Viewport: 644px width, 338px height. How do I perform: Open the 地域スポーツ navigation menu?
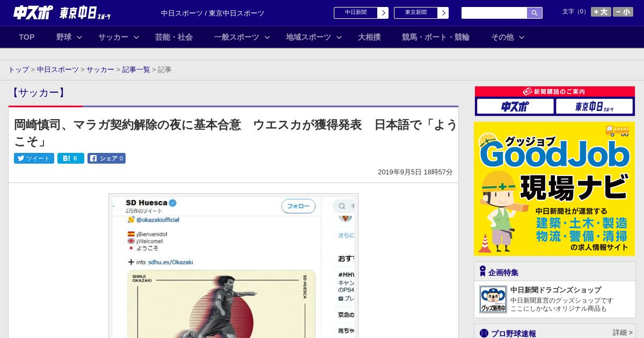pyautogui.click(x=309, y=37)
